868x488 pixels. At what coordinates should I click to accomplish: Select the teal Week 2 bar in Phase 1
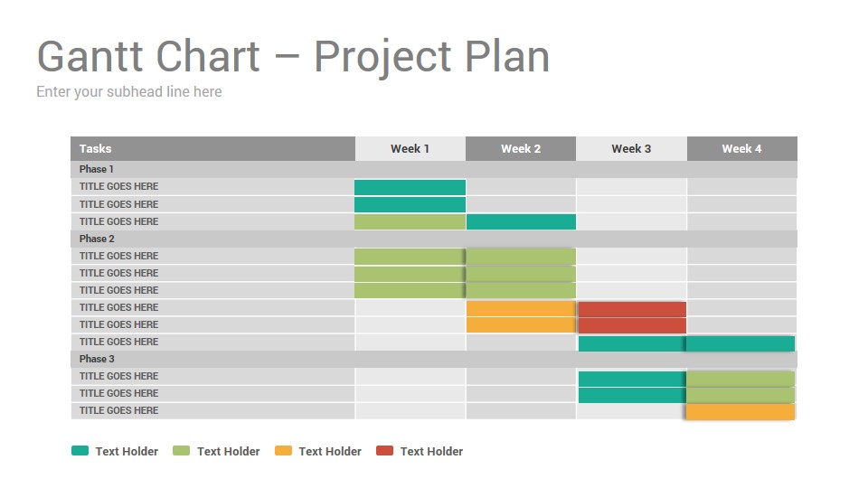[x=521, y=222]
